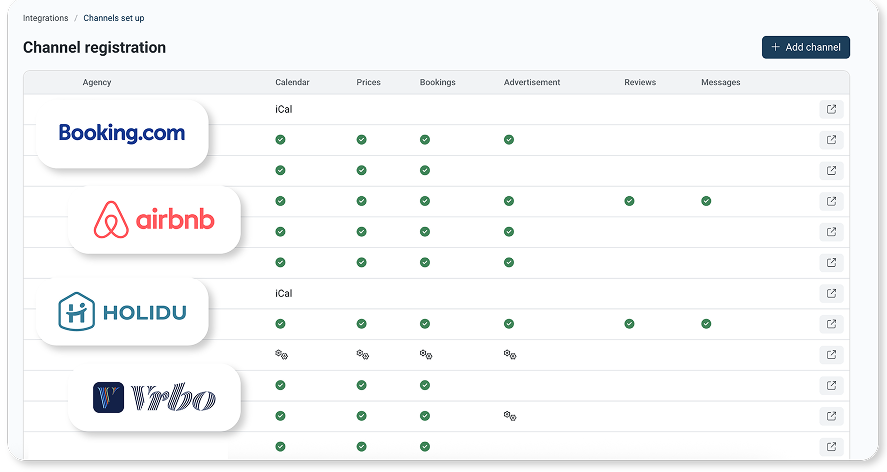The width and height of the screenshot is (887, 472).
Task: Select the Channel registration page heading
Action: tap(94, 48)
